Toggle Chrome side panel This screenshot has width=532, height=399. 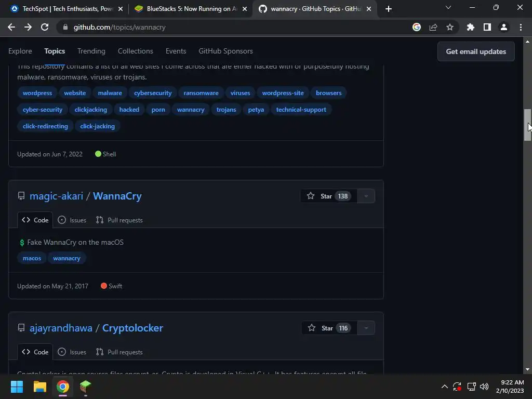487,27
